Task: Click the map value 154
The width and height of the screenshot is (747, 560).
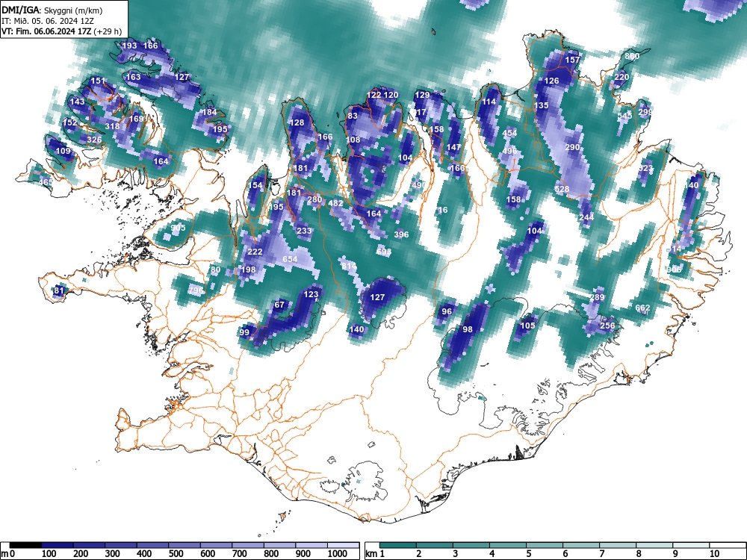Action: point(255,185)
